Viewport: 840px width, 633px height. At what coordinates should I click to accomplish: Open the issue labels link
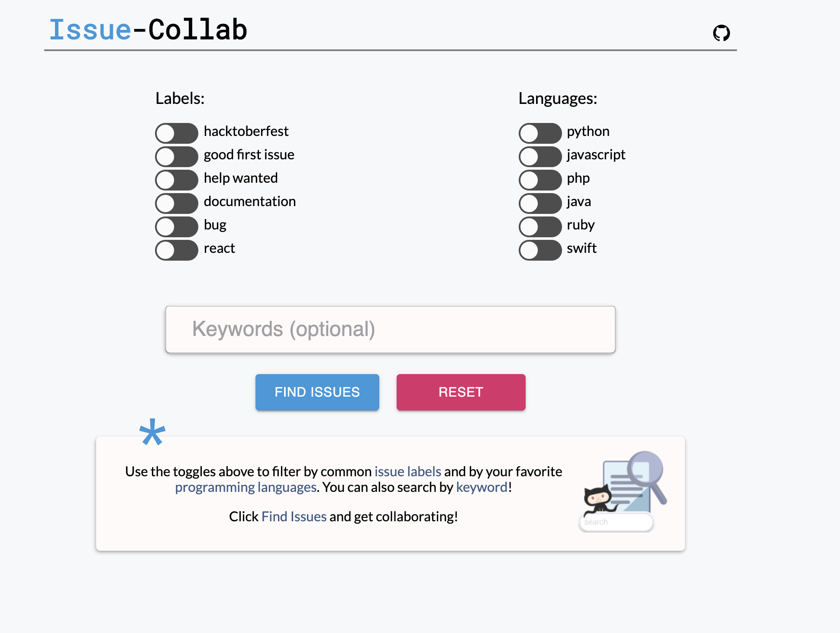point(407,472)
